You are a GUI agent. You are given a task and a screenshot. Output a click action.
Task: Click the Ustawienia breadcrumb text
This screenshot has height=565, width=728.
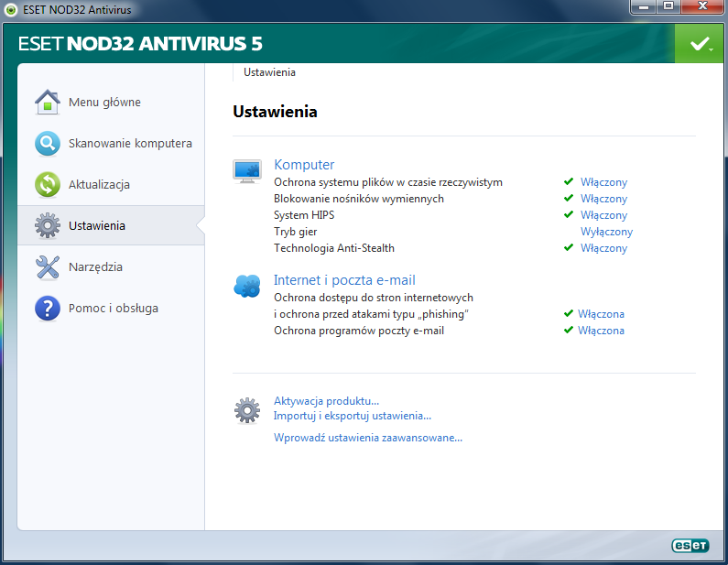269,72
